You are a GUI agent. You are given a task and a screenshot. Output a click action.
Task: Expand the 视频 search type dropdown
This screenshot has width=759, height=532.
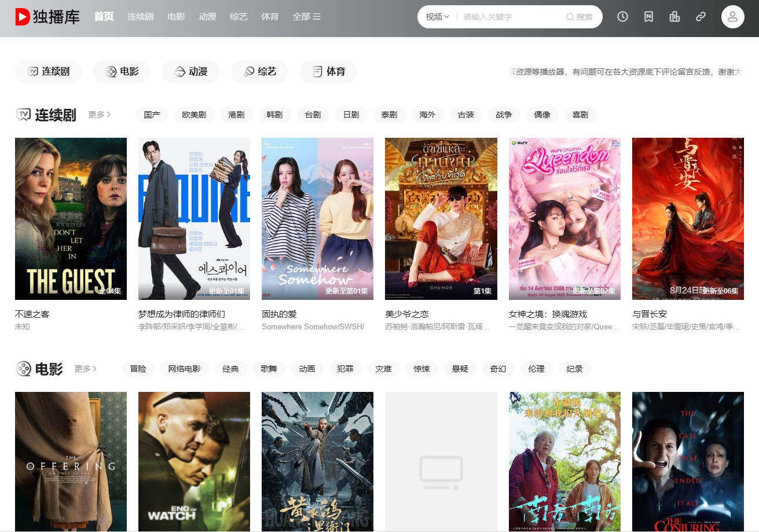click(x=437, y=17)
